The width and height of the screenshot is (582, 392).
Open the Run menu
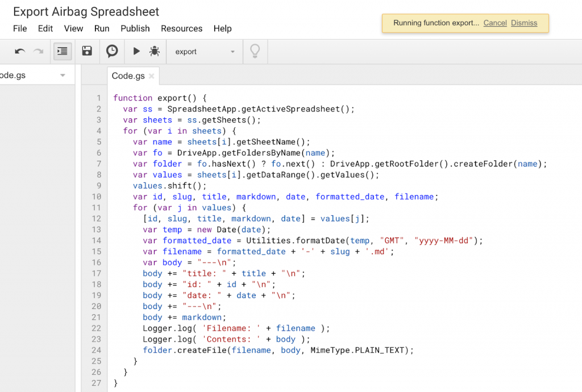point(102,28)
